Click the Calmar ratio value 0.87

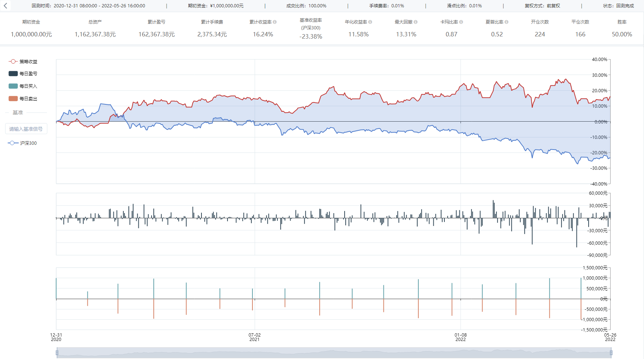coord(451,34)
